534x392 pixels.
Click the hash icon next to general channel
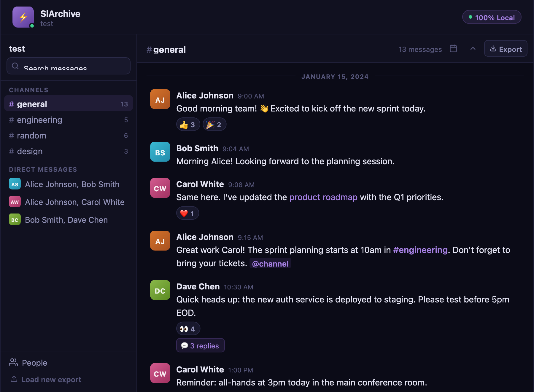tap(11, 104)
